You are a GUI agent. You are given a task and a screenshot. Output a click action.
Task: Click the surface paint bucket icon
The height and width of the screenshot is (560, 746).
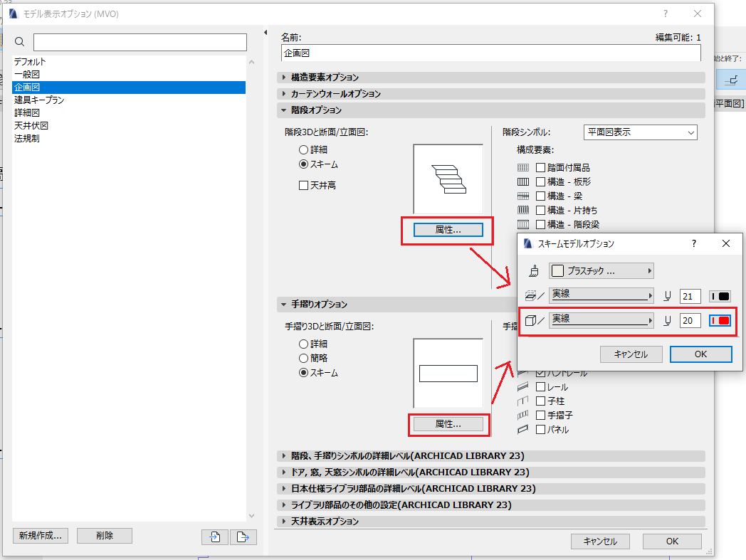[x=534, y=271]
